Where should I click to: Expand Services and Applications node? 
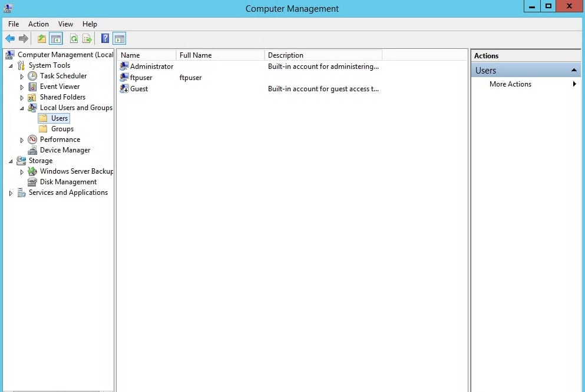tap(11, 193)
